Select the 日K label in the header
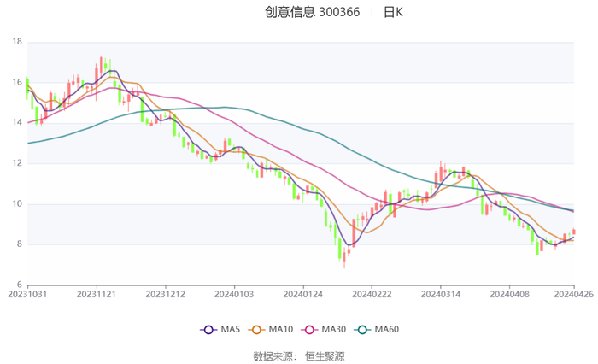 [393, 12]
